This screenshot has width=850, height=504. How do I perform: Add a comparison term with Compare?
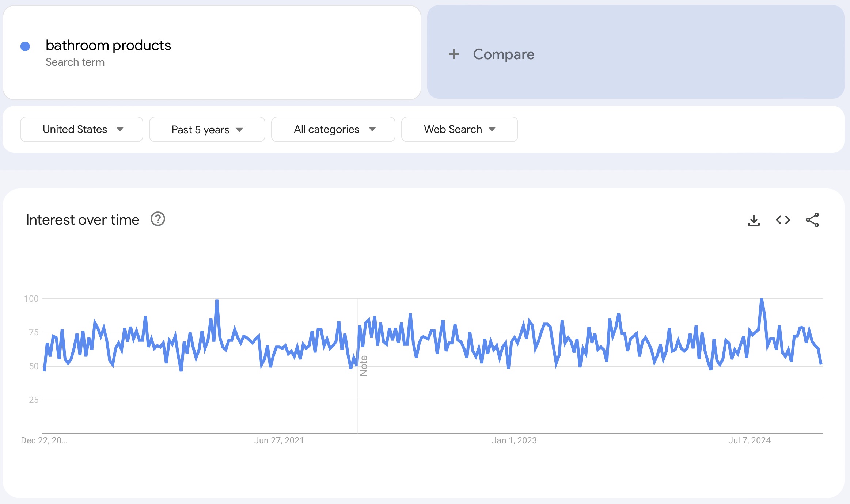[x=503, y=54]
